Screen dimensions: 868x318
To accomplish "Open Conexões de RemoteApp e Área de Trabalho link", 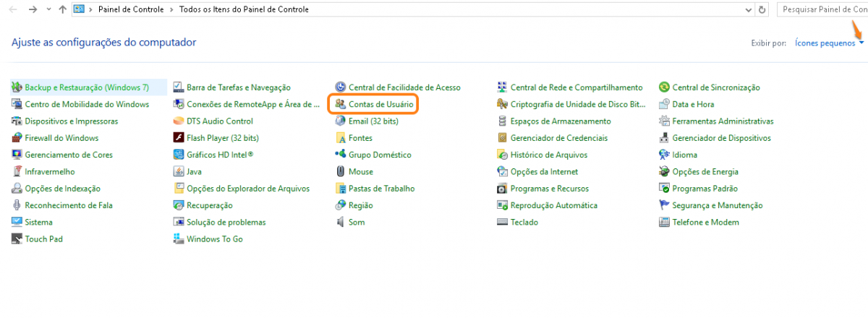I will click(x=253, y=104).
